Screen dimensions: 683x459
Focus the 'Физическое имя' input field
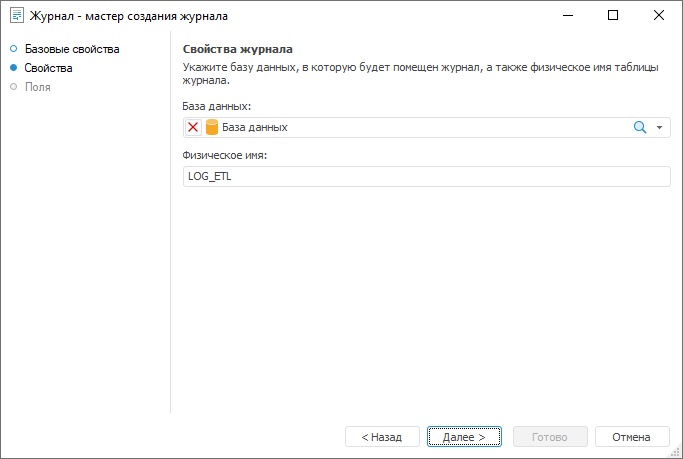pos(426,176)
